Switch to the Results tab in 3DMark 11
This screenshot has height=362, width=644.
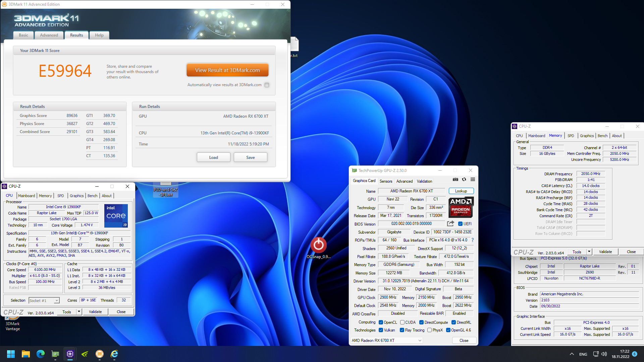76,35
